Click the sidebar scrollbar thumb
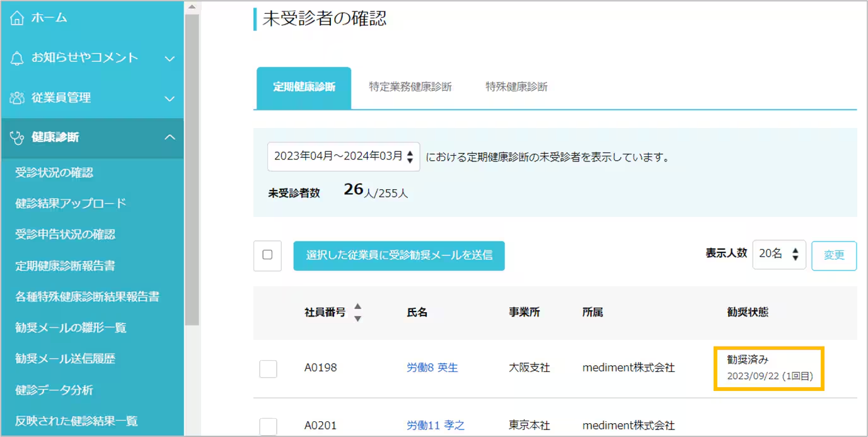This screenshot has width=868, height=437. (x=192, y=169)
